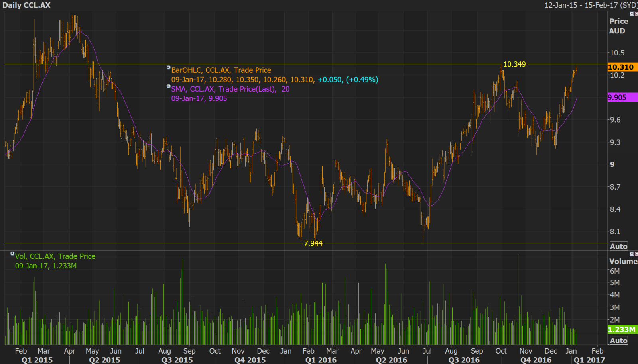This screenshot has width=638, height=364.
Task: Click the 10.310 last price tag
Action: pos(622,67)
